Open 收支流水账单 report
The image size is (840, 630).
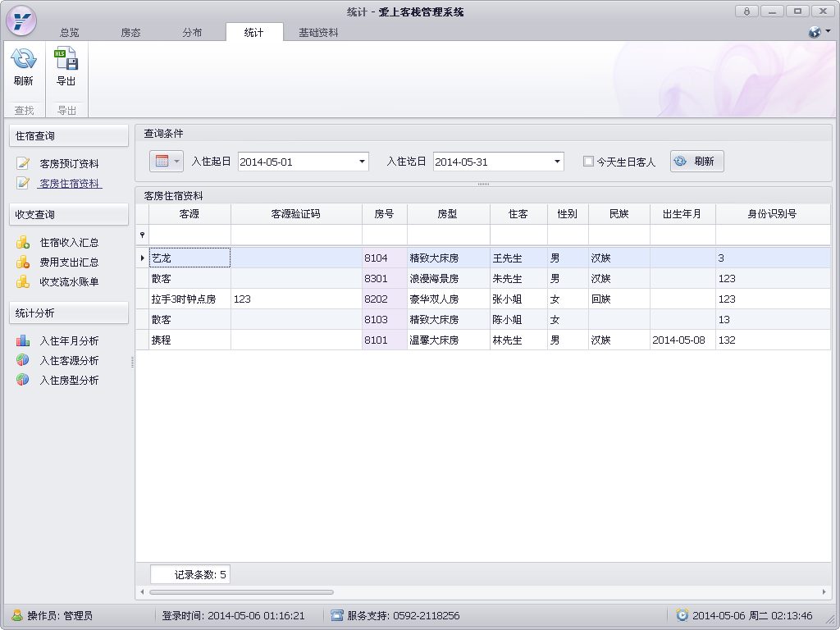click(x=69, y=282)
